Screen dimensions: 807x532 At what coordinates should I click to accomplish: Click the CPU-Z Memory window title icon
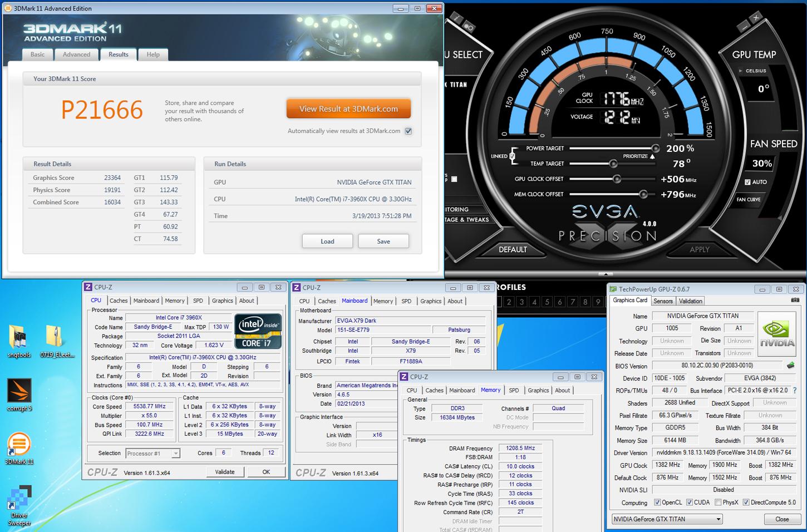tap(405, 377)
